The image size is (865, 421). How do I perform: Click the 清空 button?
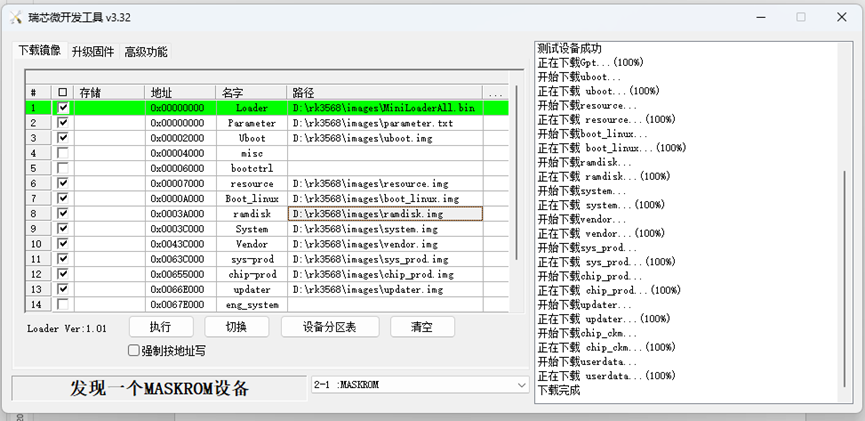[422, 327]
